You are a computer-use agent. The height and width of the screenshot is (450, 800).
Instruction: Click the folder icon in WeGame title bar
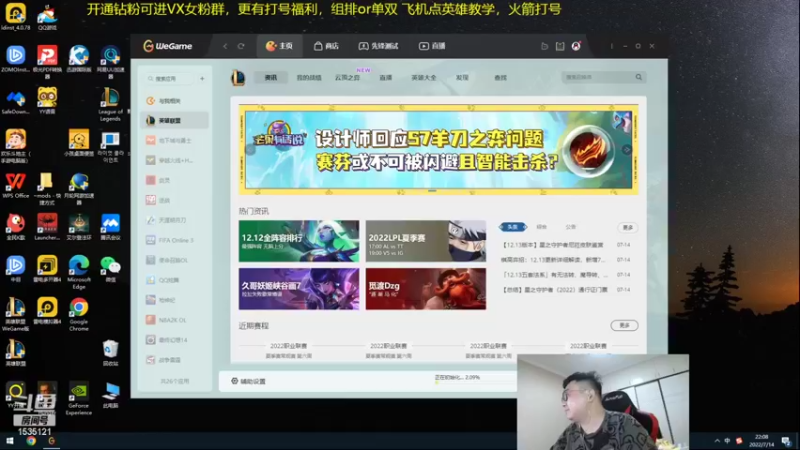point(544,46)
